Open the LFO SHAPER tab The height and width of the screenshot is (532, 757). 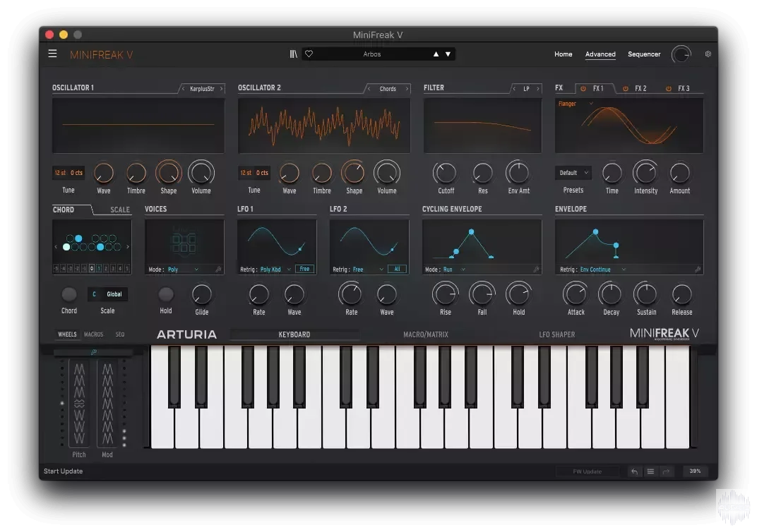556,334
